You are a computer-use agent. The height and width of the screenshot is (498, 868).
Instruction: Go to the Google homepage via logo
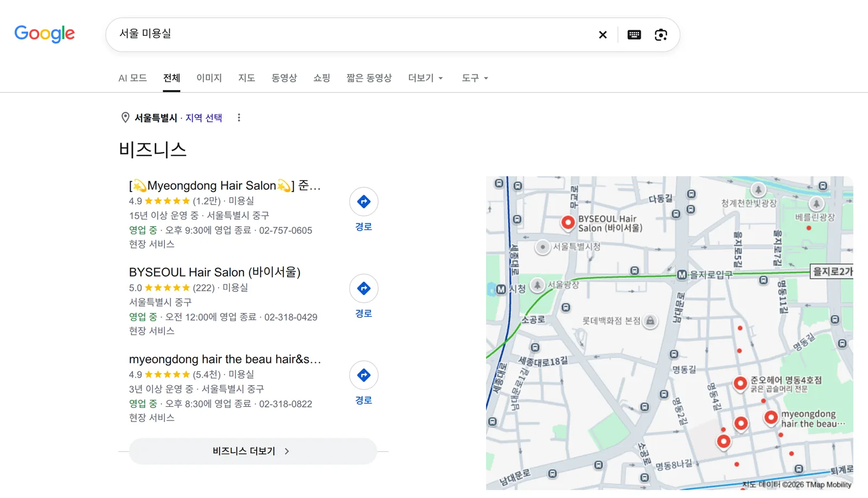tap(44, 34)
